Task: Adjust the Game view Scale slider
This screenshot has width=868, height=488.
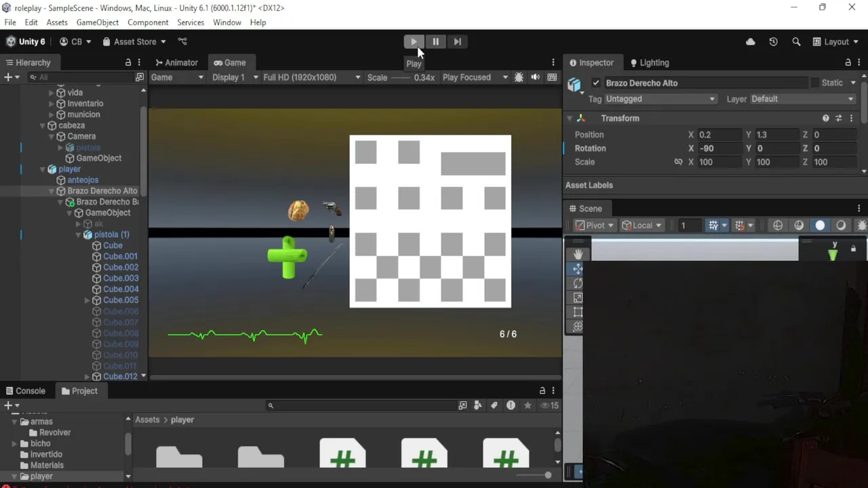Action: tap(401, 77)
